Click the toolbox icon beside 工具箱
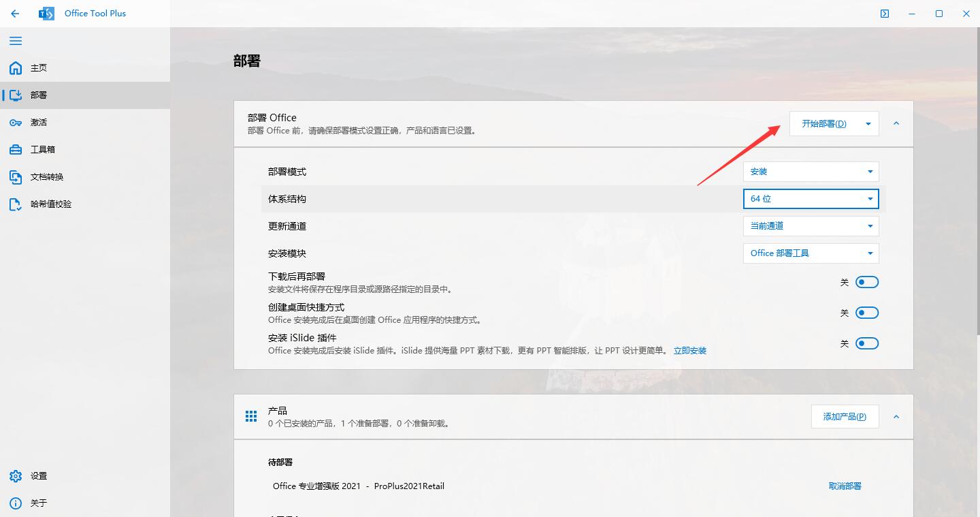 [16, 150]
